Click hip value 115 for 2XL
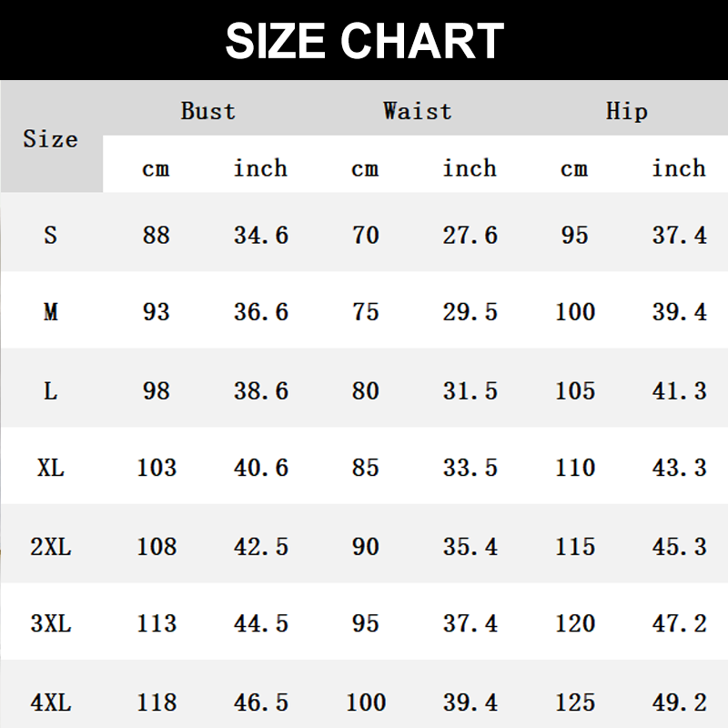This screenshot has width=728, height=728. [x=575, y=547]
